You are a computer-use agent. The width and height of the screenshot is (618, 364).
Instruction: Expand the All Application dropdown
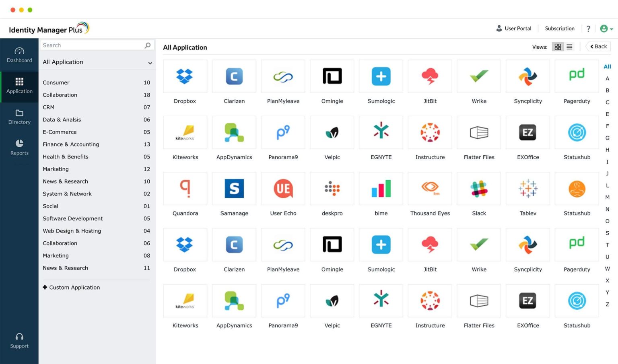click(x=150, y=63)
